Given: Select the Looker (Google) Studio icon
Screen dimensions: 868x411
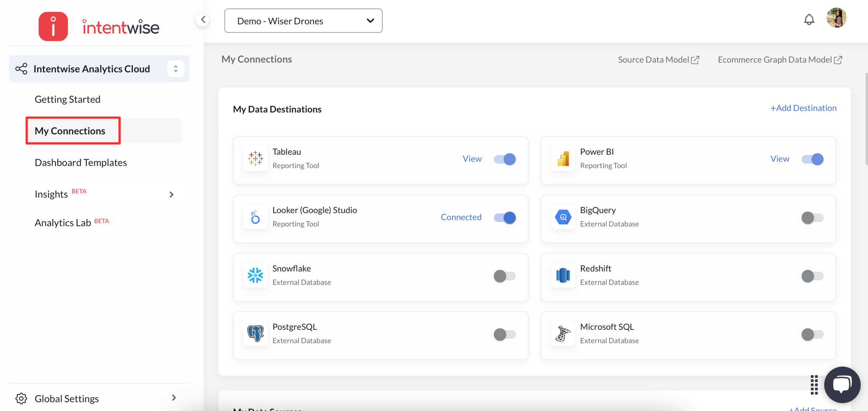Looking at the screenshot, I should point(255,217).
